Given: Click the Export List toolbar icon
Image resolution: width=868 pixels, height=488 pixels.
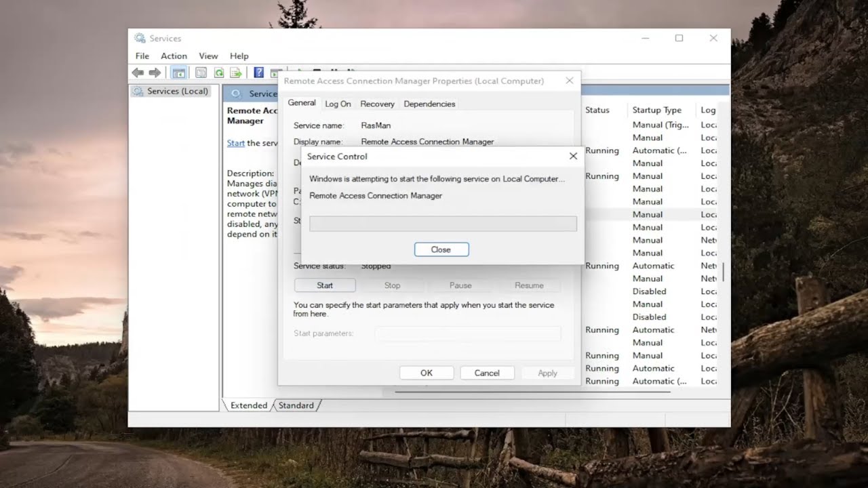Looking at the screenshot, I should (236, 73).
